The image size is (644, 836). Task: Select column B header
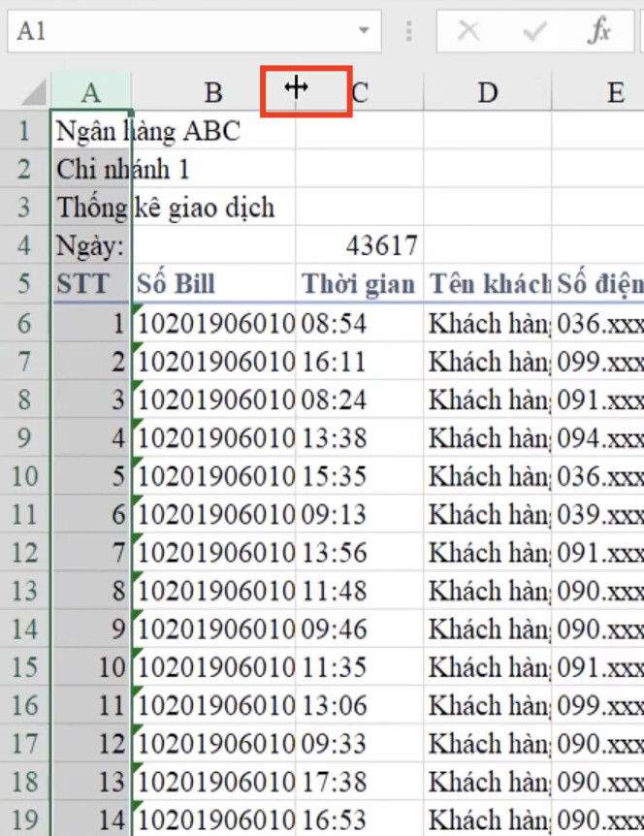213,92
